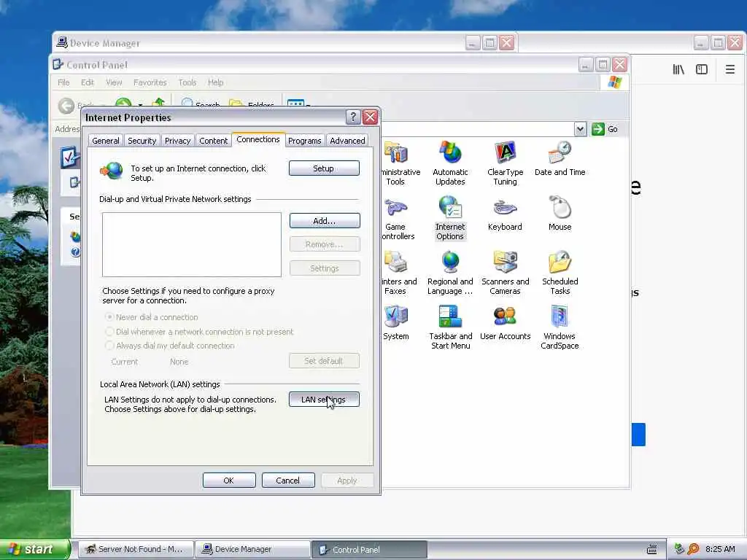The image size is (747, 560).
Task: Open ClearType Tuning applet
Action: pyautogui.click(x=505, y=163)
